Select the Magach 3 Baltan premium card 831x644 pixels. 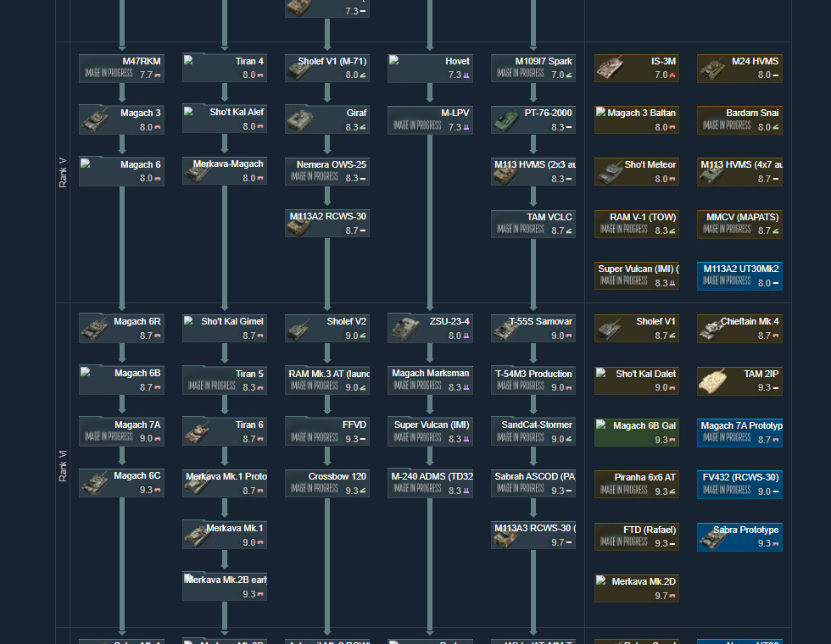click(x=637, y=120)
